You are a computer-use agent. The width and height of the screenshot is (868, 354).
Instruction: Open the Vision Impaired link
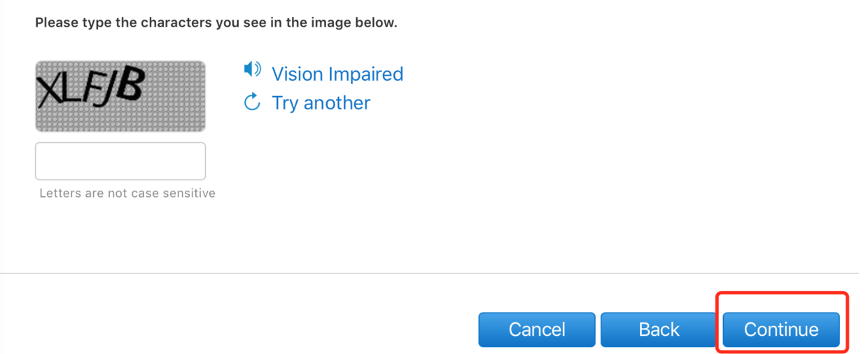tap(337, 74)
